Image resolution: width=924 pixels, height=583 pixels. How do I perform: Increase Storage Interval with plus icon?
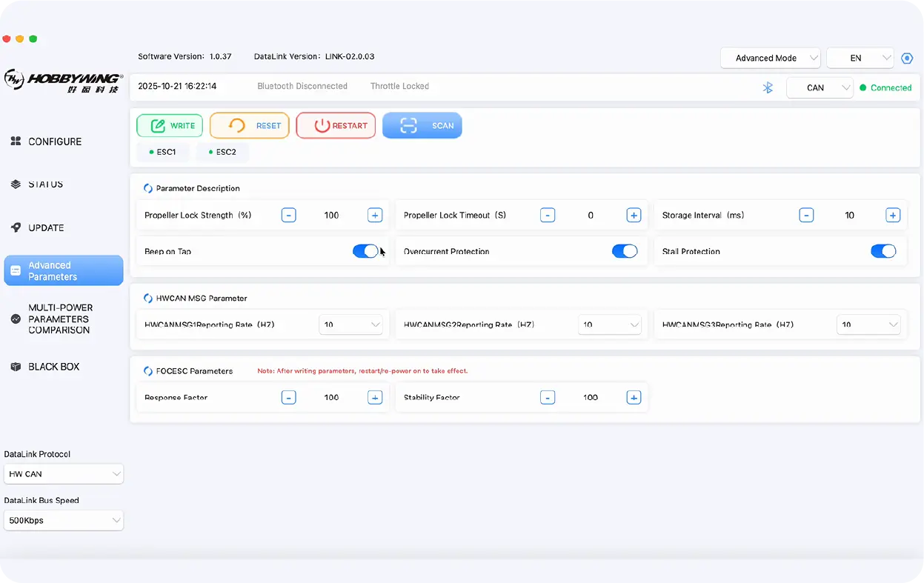[893, 216]
